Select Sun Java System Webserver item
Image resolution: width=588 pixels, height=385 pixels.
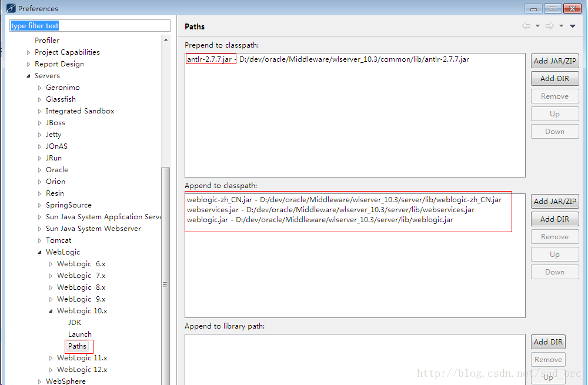(93, 228)
